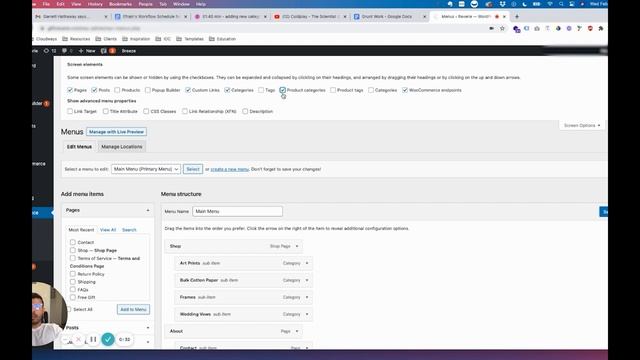The image size is (640, 360).
Task: Finish recording with the teal checkmark button
Action: pos(108,339)
